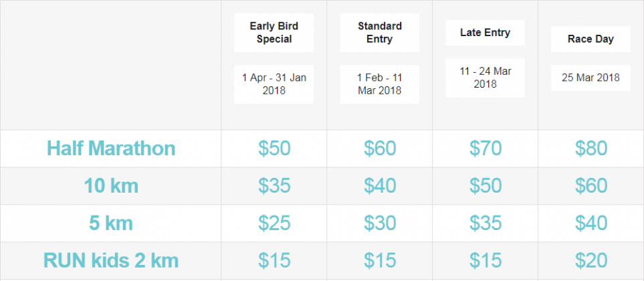The width and height of the screenshot is (644, 281).
Task: Click the 25 Mar 2018 date box
Action: pyautogui.click(x=591, y=78)
